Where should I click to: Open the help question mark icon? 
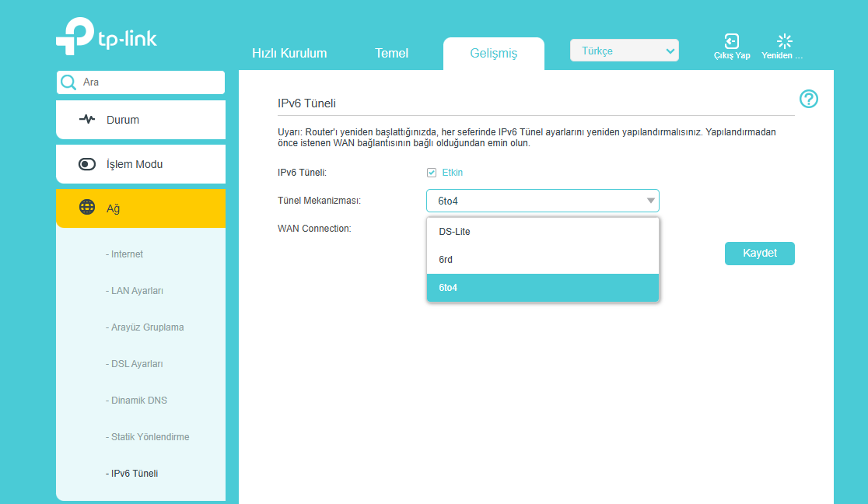pos(809,99)
